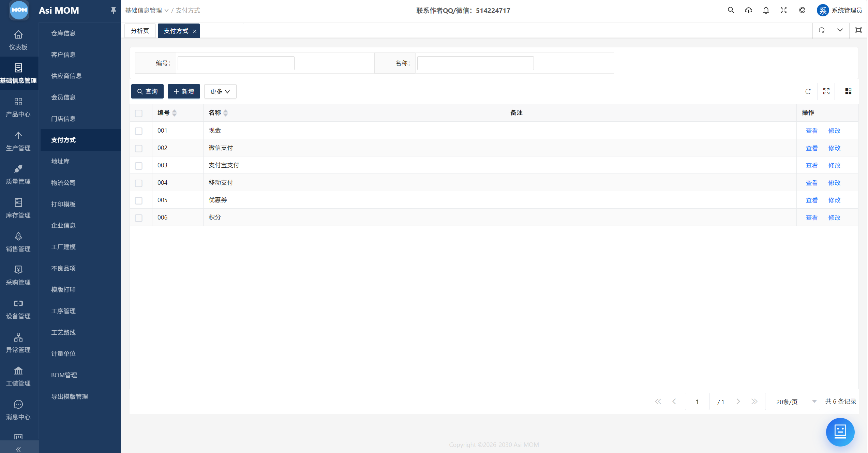The width and height of the screenshot is (868, 453).
Task: Open column settings grid icon
Action: pyautogui.click(x=848, y=91)
